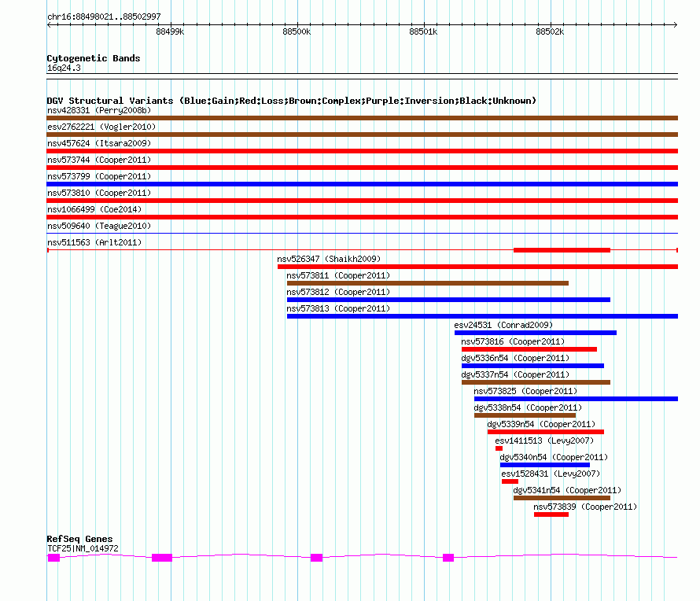Click nsv573810 (Cooper2011) label
This screenshot has width=700, height=601.
99,193
